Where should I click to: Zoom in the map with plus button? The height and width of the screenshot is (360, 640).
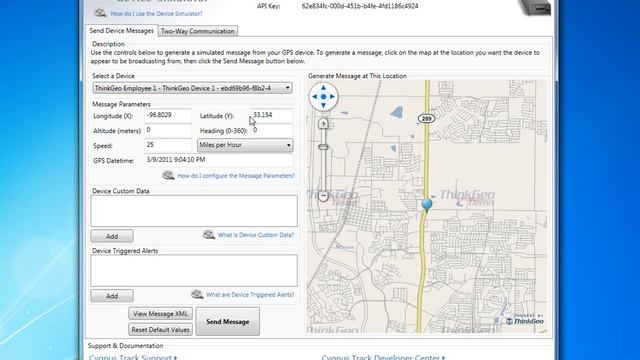[323, 123]
